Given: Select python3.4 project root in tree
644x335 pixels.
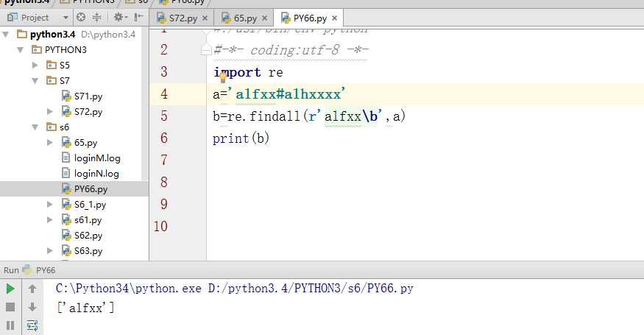Looking at the screenshot, I should [52, 34].
